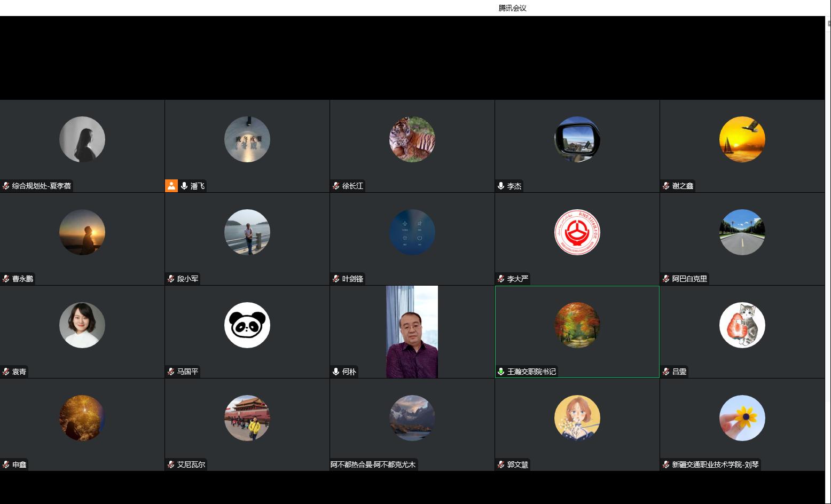Click the tiger avatar of 徐长江
Screen dimensions: 831x504
412,139
